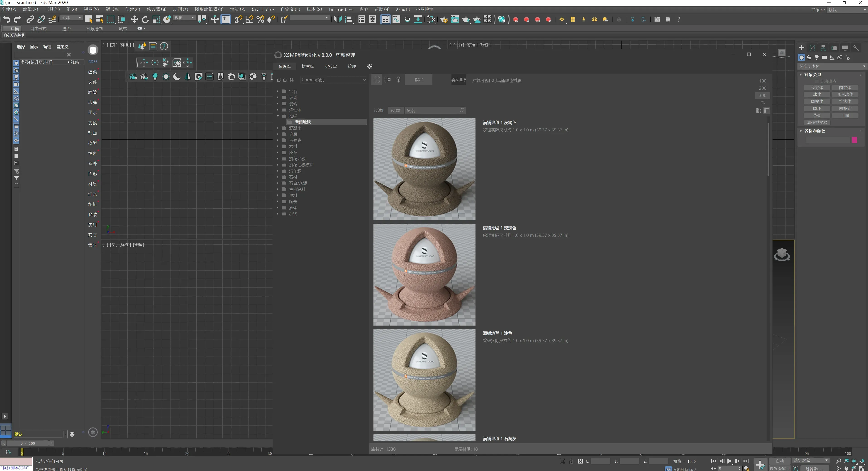Open XSMP settings gear icon
868x471 pixels.
click(x=369, y=66)
